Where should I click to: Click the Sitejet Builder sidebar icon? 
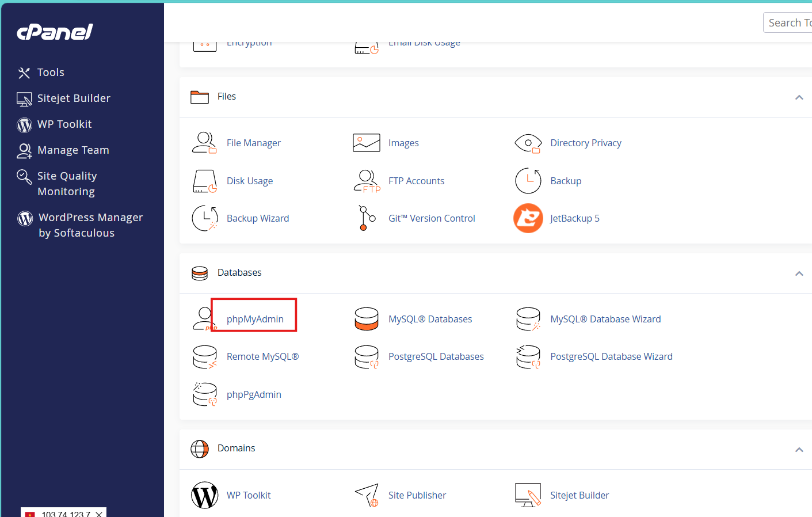(24, 99)
